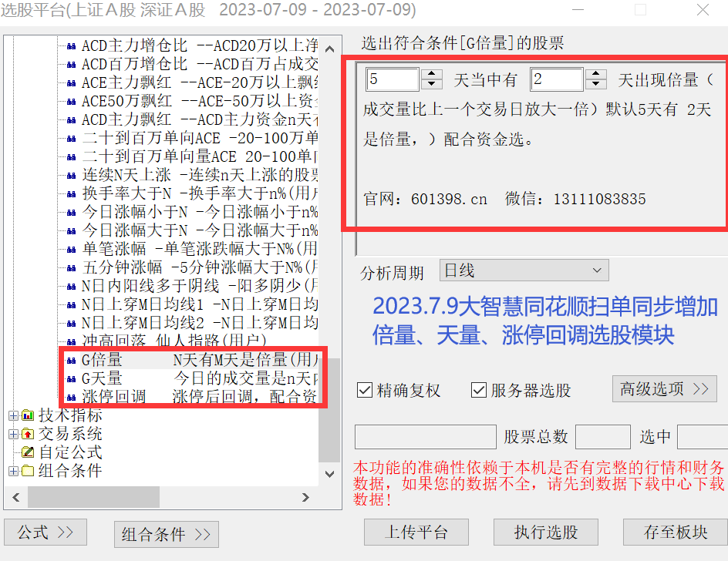
Task: Click the 交易系统 folder icon
Action: (28, 434)
